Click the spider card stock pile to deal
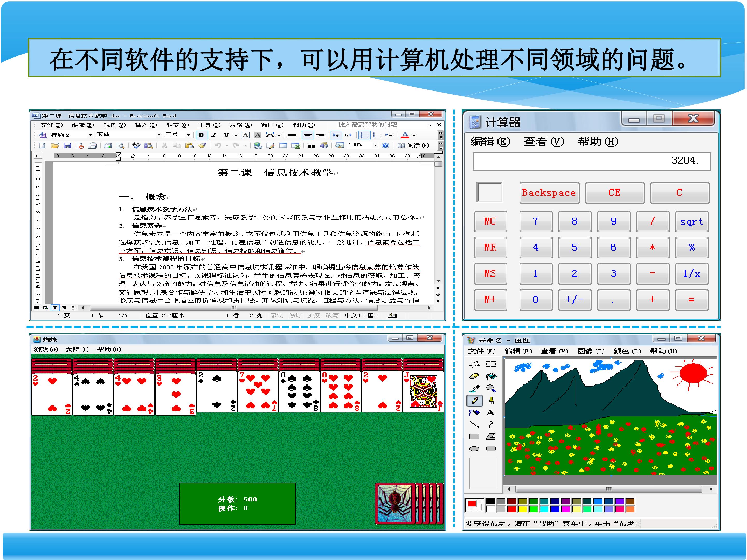 pyautogui.click(x=409, y=503)
